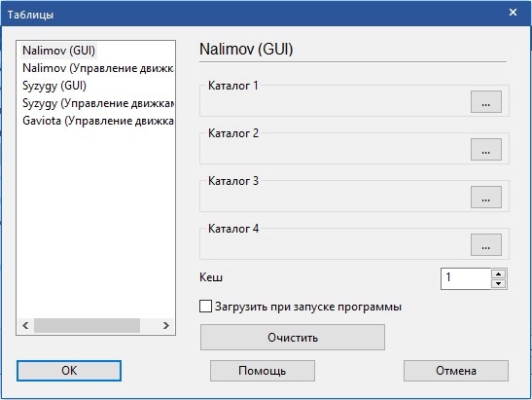Select Nalimov (Управление движк… list entry

97,68
